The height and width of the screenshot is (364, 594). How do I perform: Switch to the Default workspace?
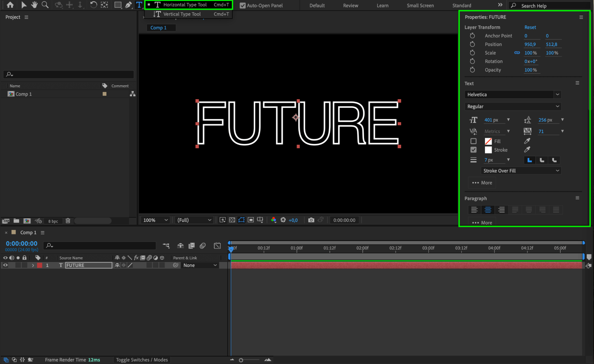point(317,5)
